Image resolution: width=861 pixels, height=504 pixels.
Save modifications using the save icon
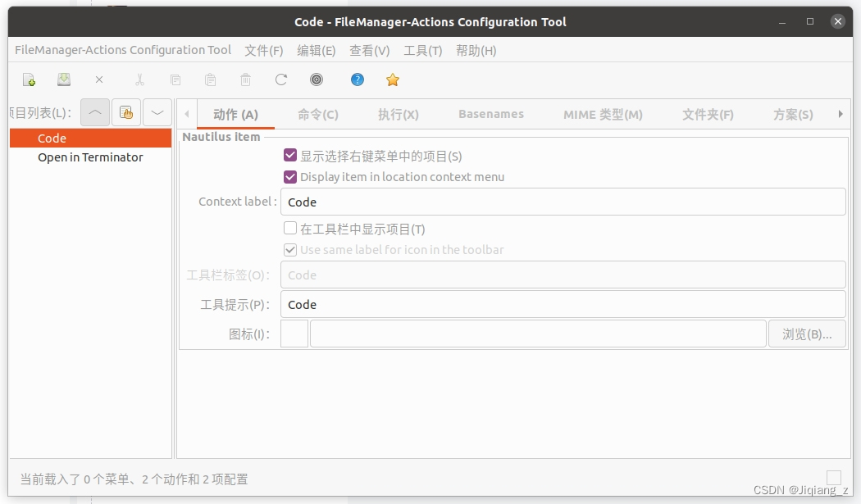(x=64, y=79)
